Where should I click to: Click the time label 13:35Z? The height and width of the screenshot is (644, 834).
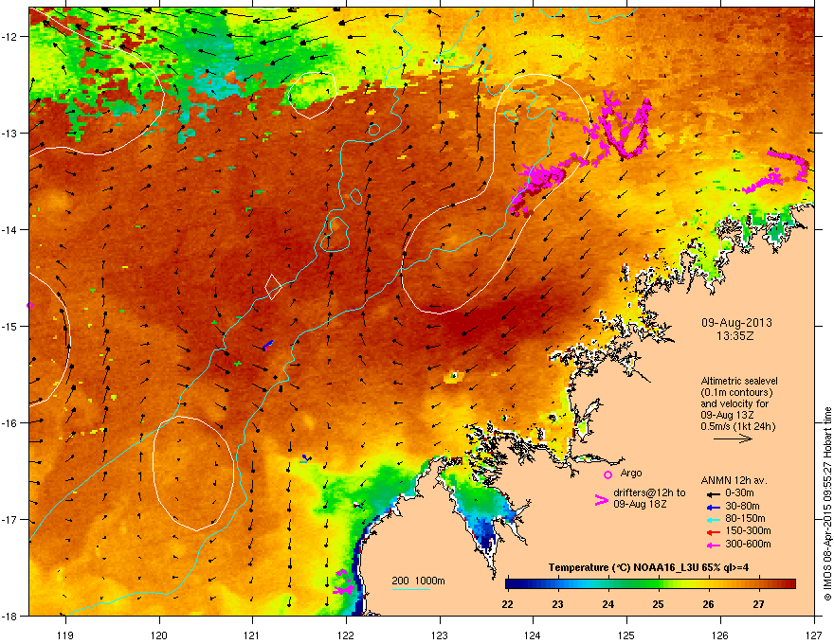pos(735,336)
